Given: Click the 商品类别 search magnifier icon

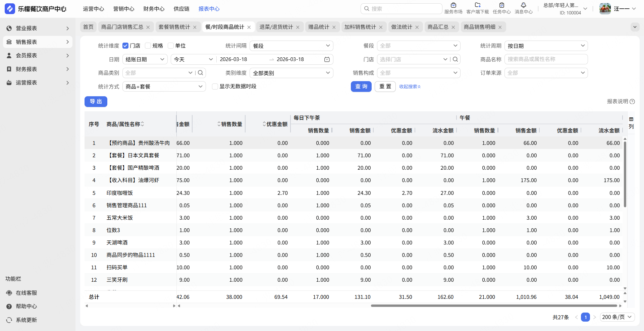Looking at the screenshot, I should (201, 73).
